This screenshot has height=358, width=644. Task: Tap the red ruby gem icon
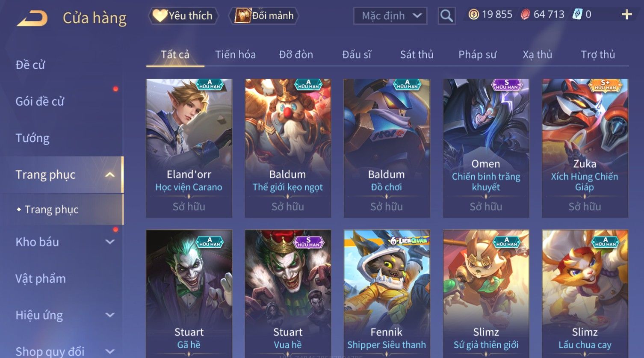click(x=525, y=15)
